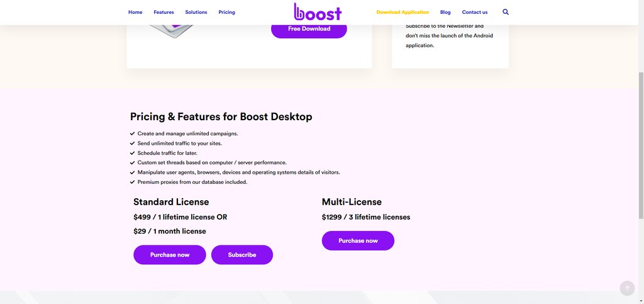Viewport: 644px width, 304px height.
Task: Click '$29 / 1 month license' text
Action: 170,231
